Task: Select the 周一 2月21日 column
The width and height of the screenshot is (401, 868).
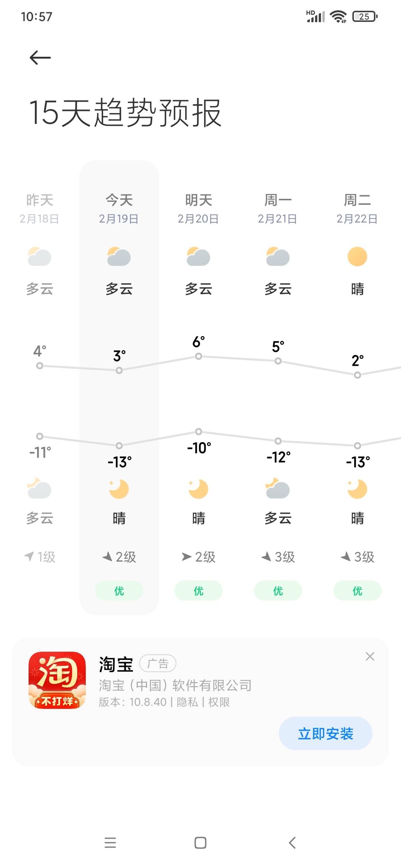Action: click(278, 387)
